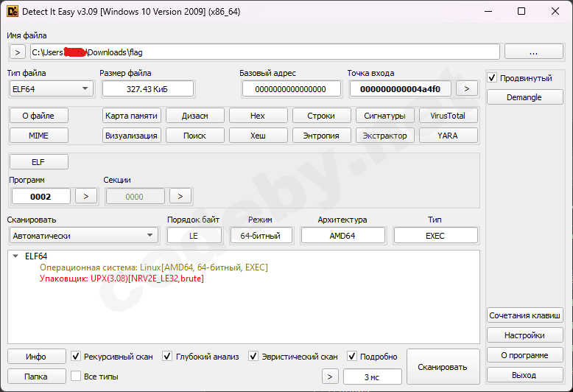The height and width of the screenshot is (392, 573).
Task: Select the Операционная система Linux result row
Action: [x=154, y=267]
